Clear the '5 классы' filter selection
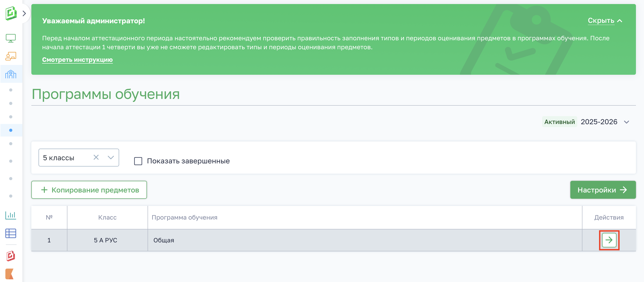 click(96, 157)
